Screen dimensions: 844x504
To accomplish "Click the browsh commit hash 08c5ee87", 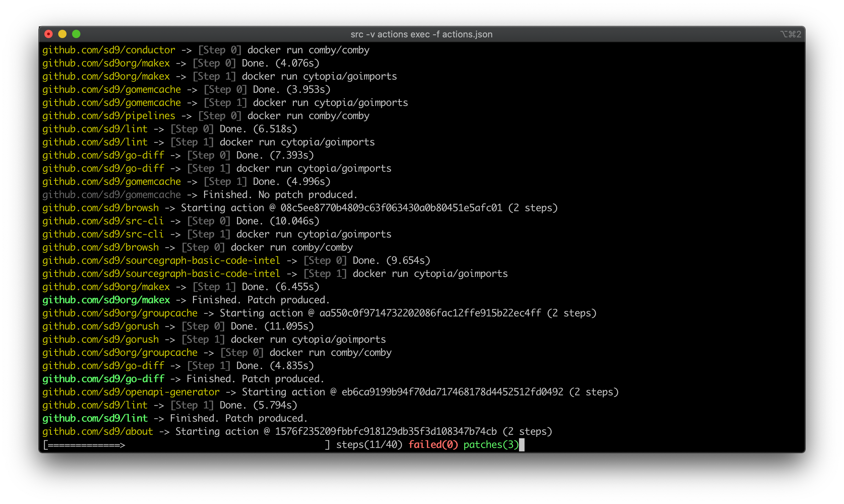I will coord(391,208).
